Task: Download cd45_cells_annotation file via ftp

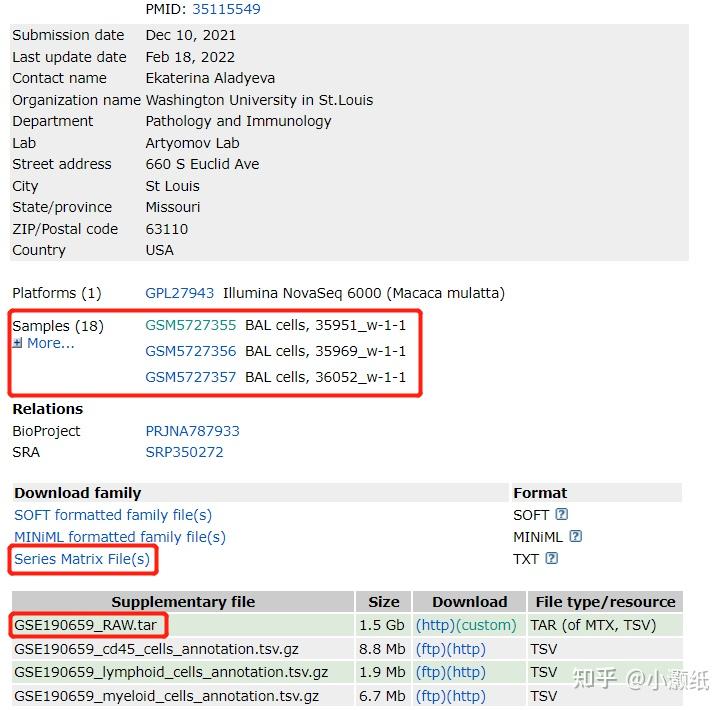Action: tap(431, 649)
